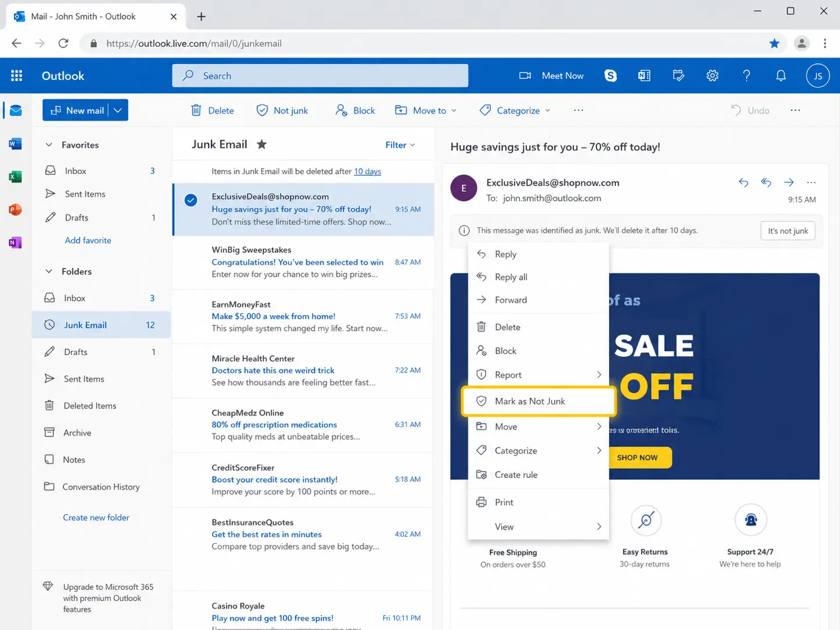
Task: Click the browser address bar URL
Action: (194, 44)
